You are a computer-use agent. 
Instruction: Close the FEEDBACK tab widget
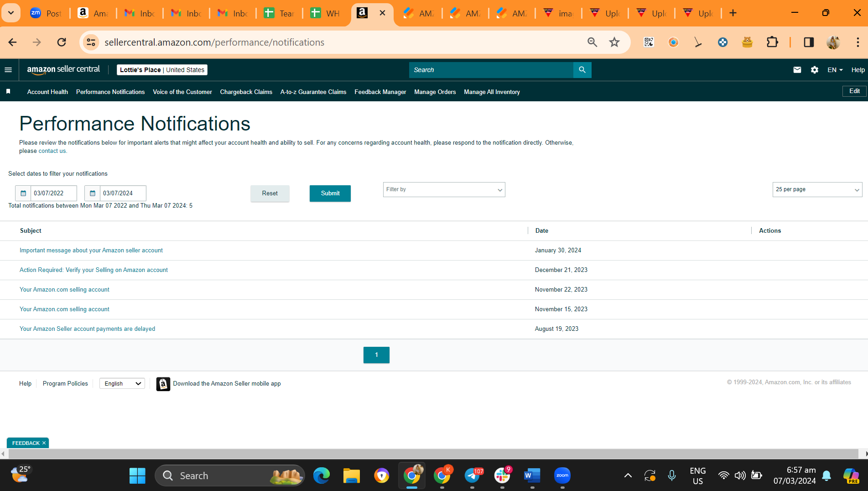(44, 443)
